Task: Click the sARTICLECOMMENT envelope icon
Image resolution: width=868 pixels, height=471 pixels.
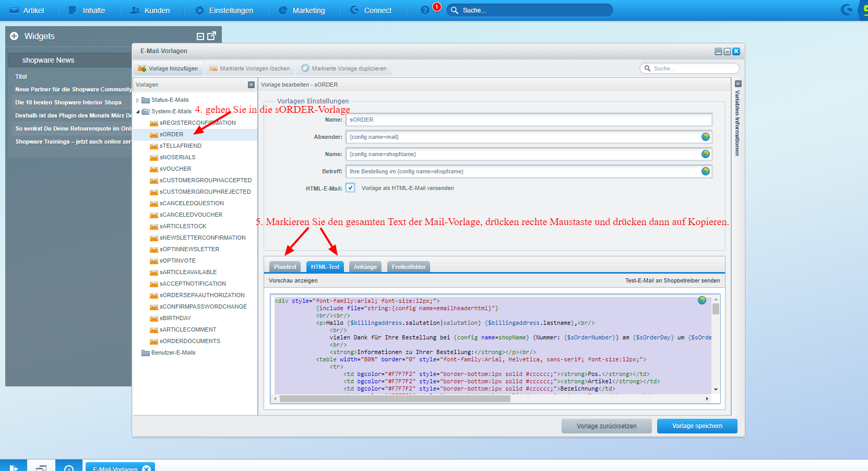Action: click(153, 330)
